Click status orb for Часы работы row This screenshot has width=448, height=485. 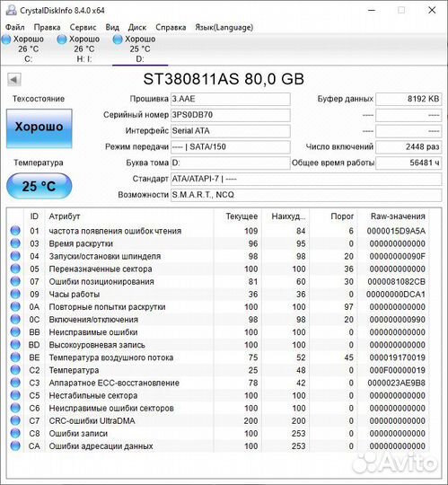point(15,294)
